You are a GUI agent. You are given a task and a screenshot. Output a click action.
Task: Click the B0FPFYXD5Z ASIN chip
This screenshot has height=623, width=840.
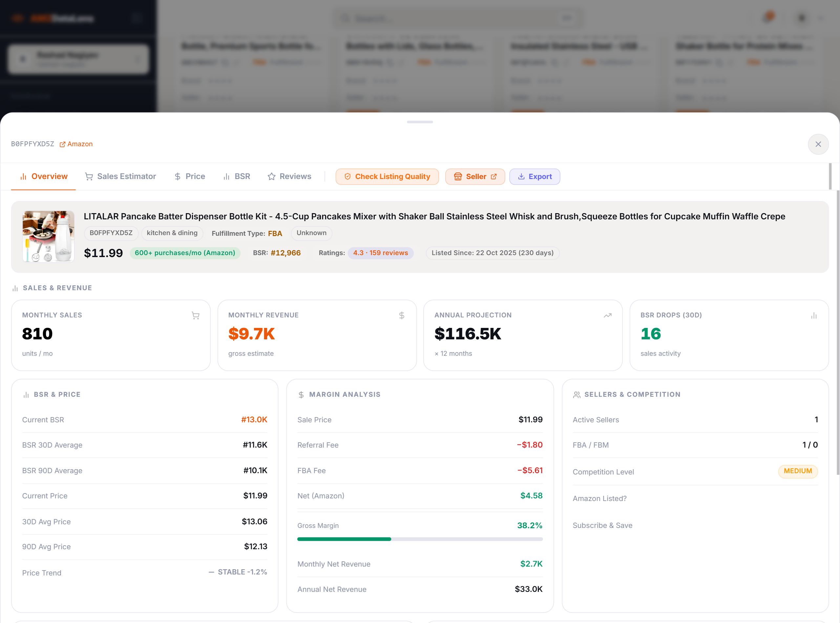pos(111,233)
